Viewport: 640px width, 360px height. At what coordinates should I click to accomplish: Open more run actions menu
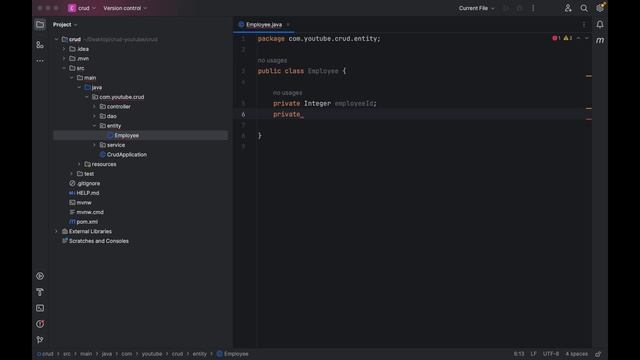pos(533,8)
